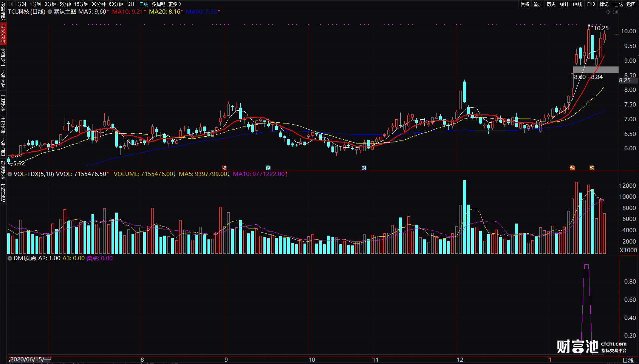Click the MA5: 9.60 label

94,12
